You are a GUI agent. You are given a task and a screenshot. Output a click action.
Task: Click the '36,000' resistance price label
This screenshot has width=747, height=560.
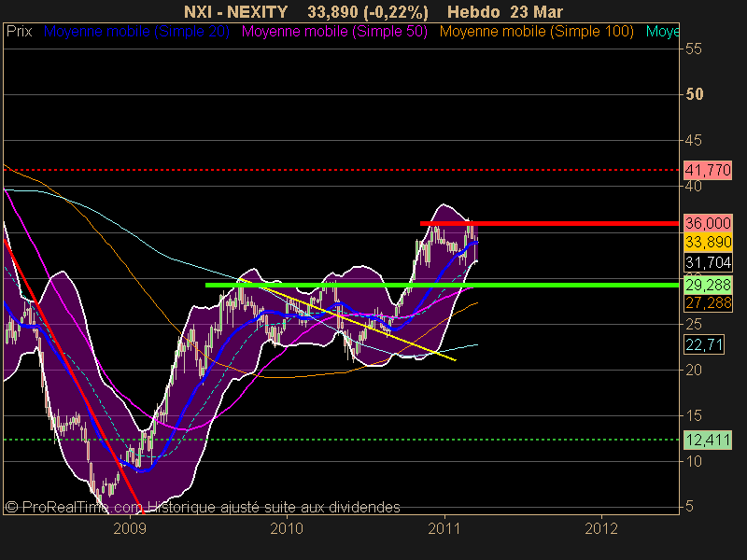point(708,223)
